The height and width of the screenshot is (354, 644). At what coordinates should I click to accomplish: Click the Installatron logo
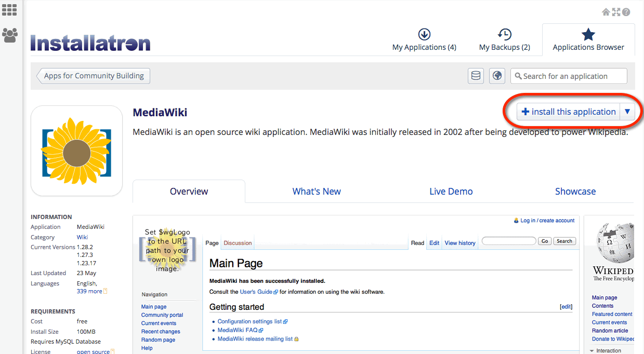pos(90,43)
